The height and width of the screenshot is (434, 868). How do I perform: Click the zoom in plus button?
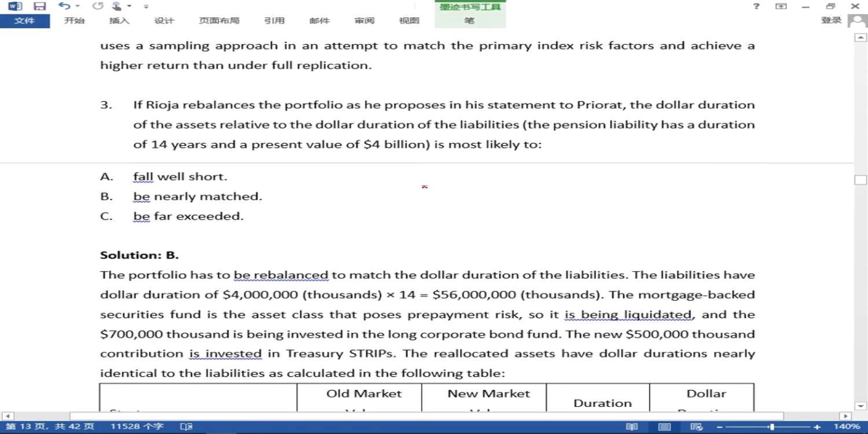pos(817,427)
